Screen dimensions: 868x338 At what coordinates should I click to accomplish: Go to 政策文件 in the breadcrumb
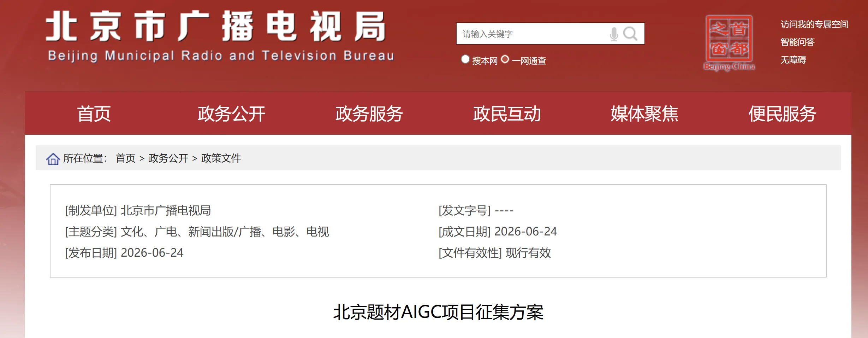click(221, 158)
